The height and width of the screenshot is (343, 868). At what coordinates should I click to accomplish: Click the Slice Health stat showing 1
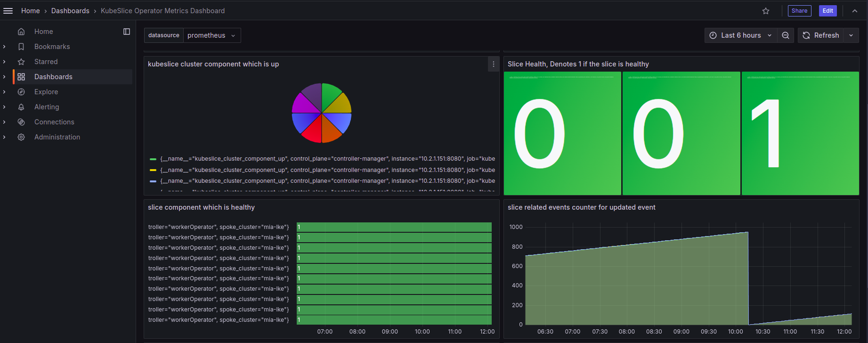click(x=800, y=133)
